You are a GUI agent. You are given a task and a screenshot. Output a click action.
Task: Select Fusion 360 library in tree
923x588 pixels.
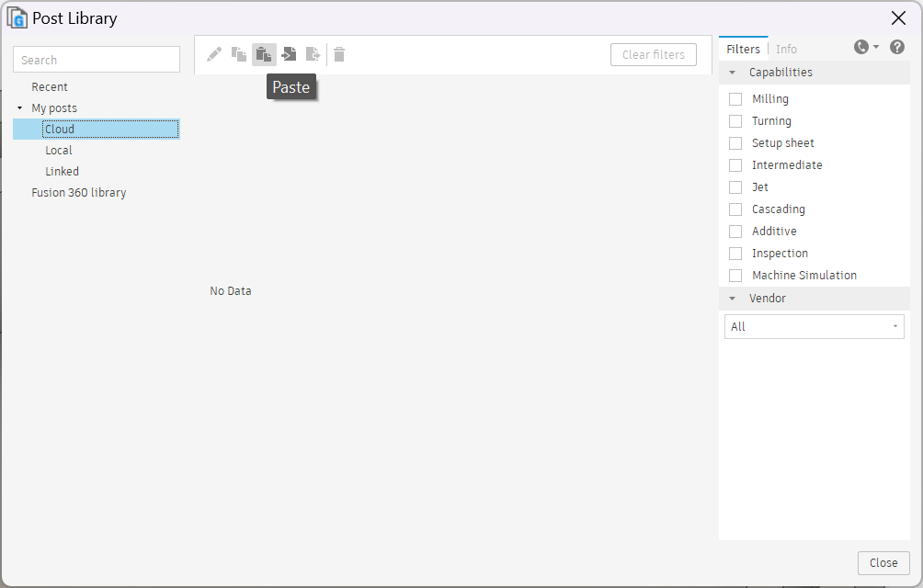[79, 193]
